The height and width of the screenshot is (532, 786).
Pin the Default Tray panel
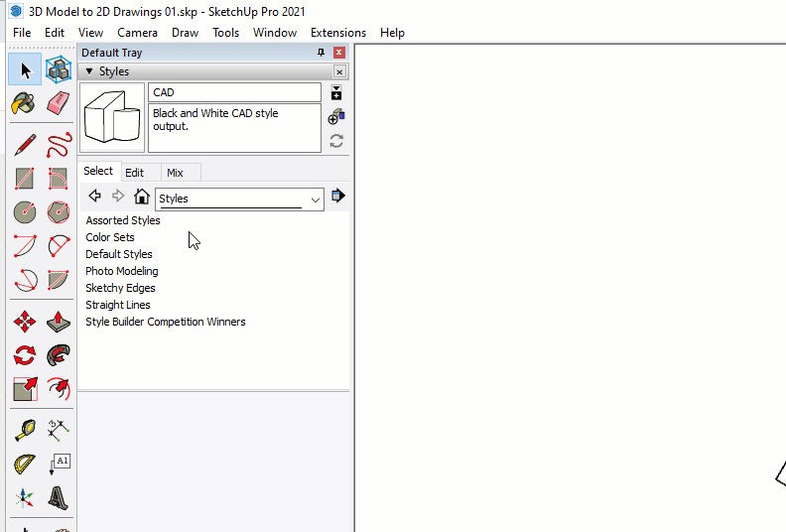[321, 53]
